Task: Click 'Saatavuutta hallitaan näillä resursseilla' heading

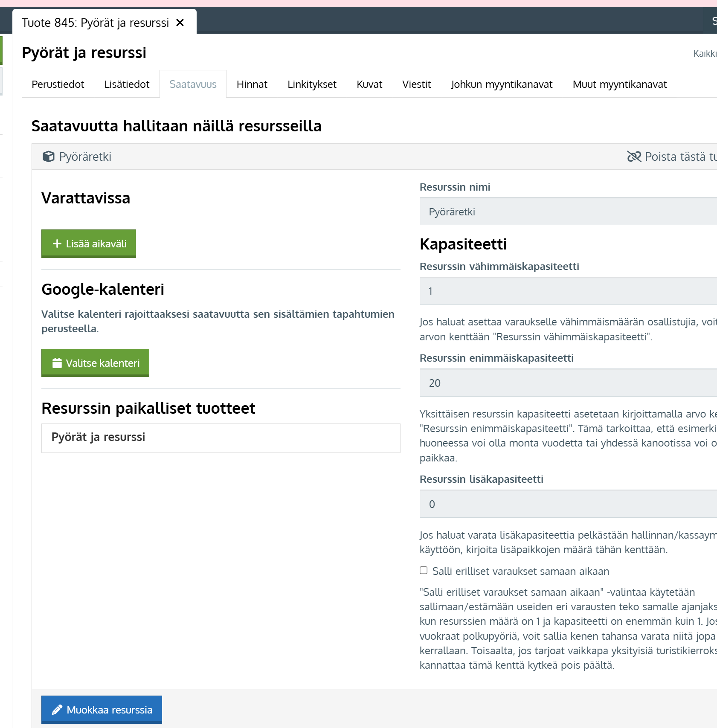Action: (x=176, y=126)
